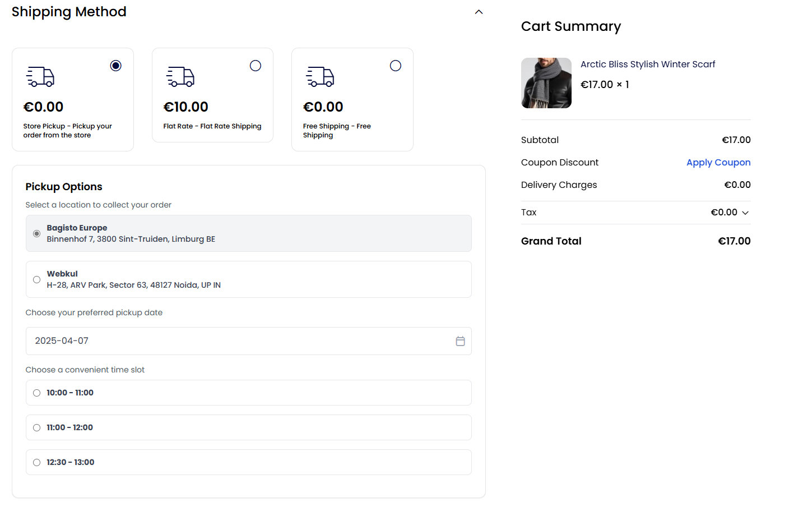Click the Store Pickup truck icon
Image resolution: width=812 pixels, height=511 pixels.
click(x=40, y=77)
